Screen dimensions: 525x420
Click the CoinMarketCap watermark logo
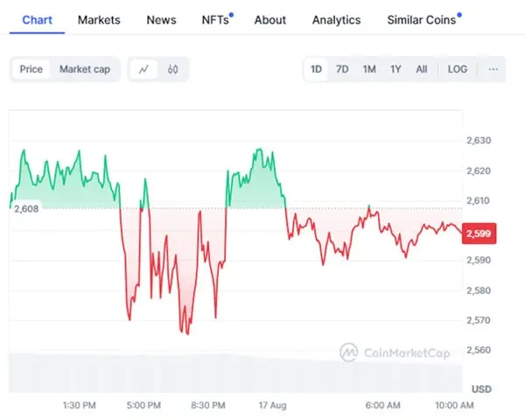[x=395, y=353]
